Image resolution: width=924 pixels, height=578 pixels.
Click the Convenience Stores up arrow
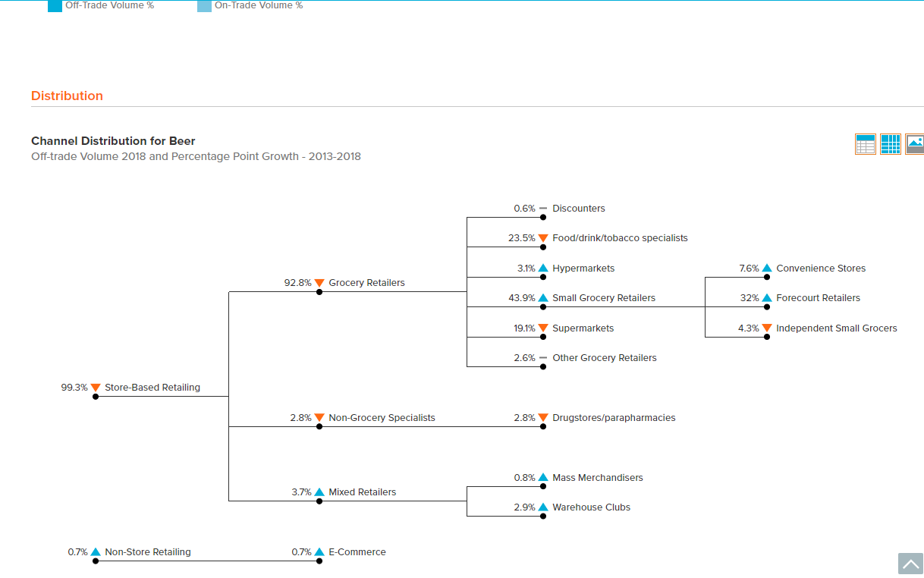[x=767, y=269]
